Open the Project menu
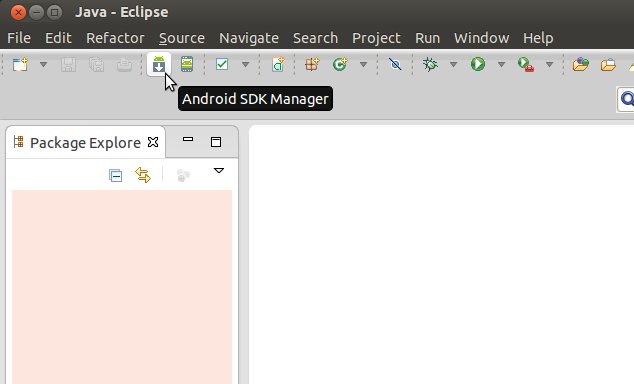 (x=376, y=38)
